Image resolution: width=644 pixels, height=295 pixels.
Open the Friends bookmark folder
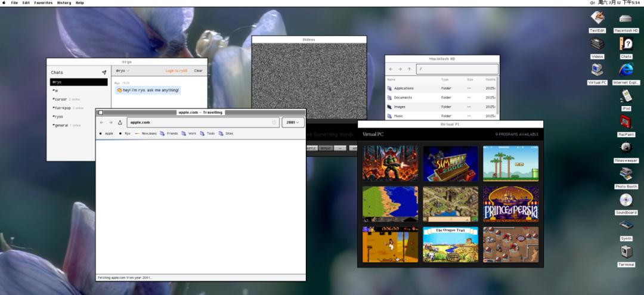169,133
